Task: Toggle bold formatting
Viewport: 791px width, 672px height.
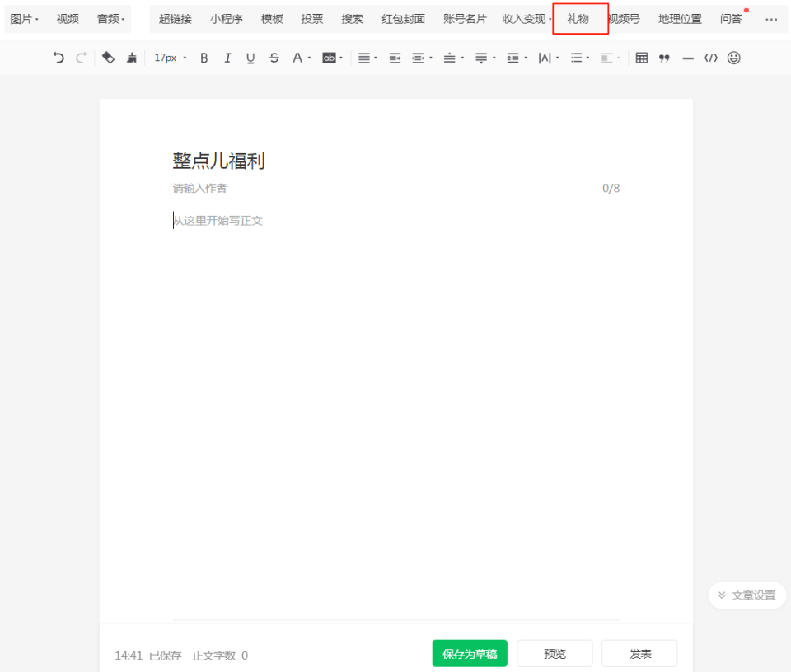Action: (x=204, y=58)
